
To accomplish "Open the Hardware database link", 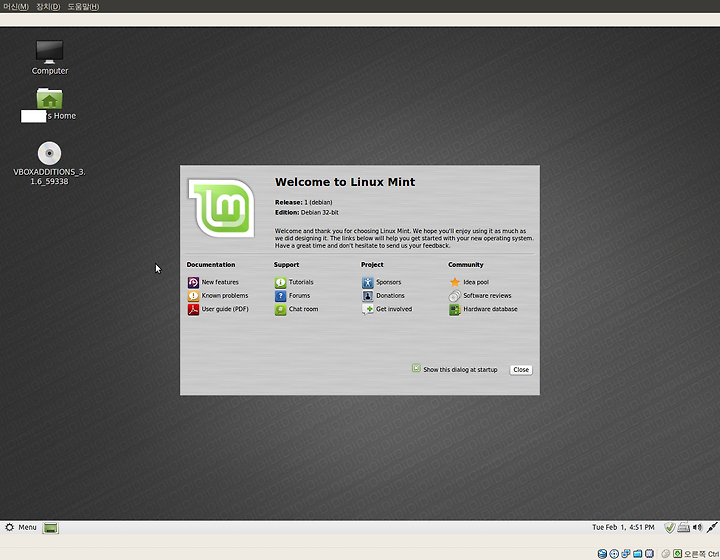I will click(490, 309).
